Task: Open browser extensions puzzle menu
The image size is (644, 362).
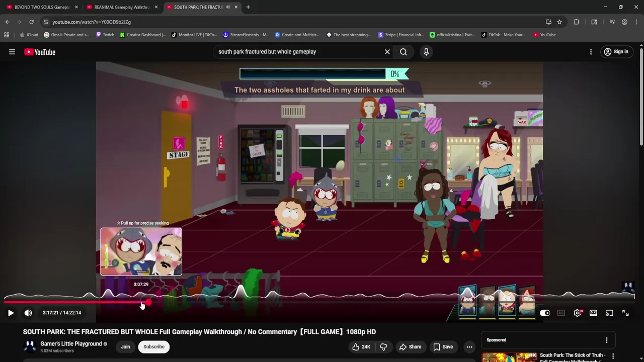Action: tap(577, 22)
